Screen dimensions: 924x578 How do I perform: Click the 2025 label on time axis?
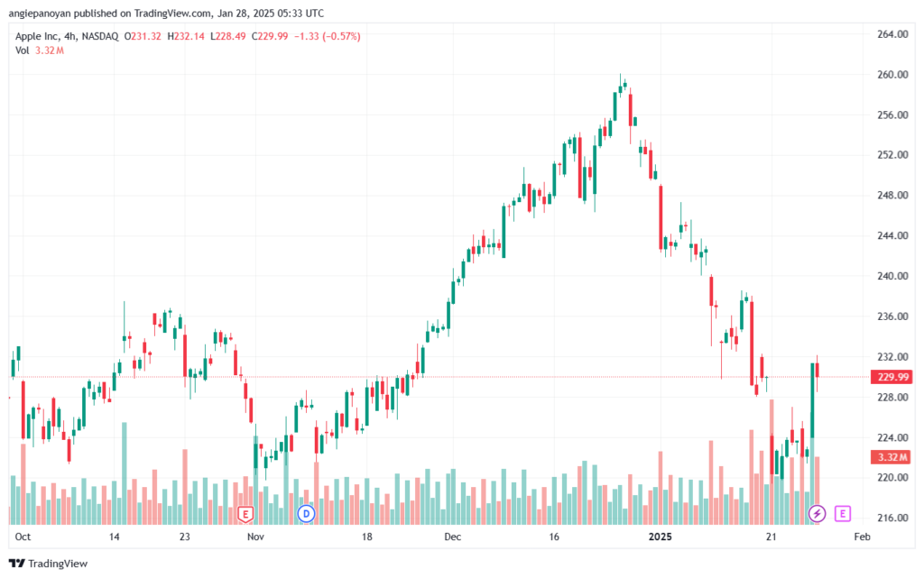(x=660, y=537)
